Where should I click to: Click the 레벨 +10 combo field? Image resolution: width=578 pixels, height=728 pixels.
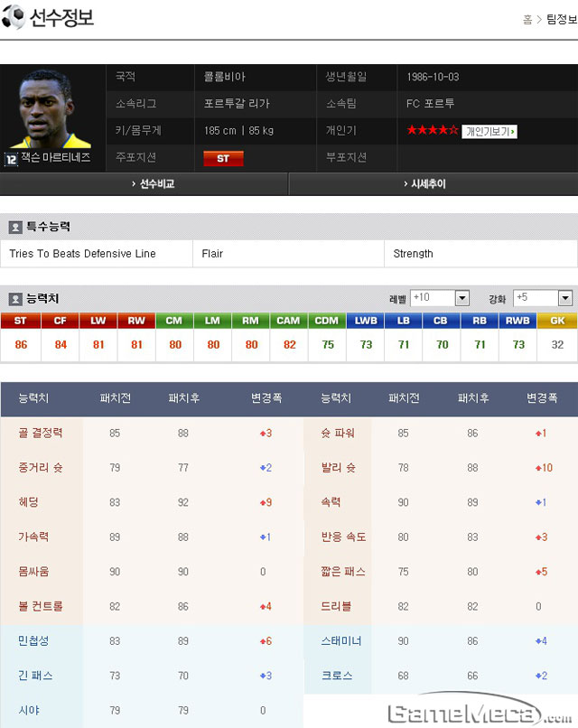(440, 298)
